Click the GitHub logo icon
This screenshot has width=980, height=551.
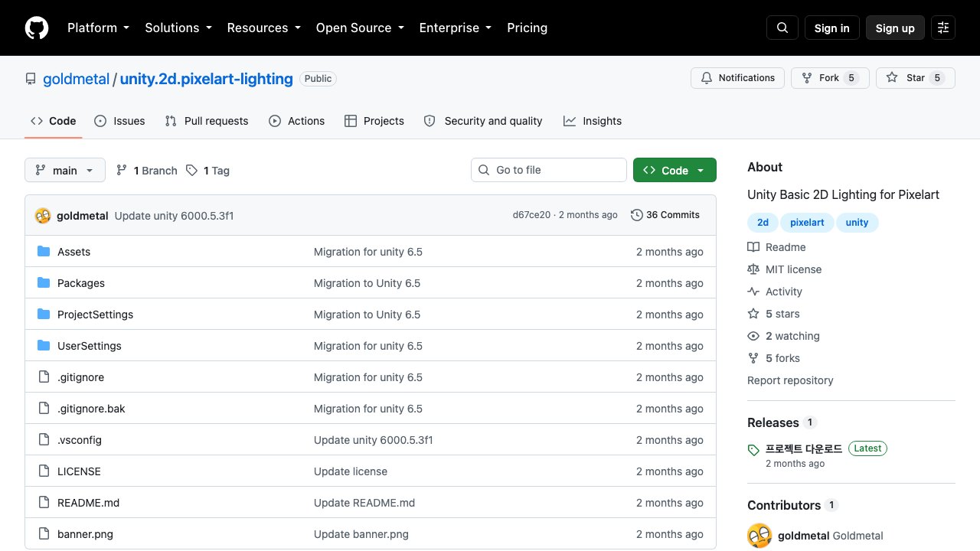37,28
